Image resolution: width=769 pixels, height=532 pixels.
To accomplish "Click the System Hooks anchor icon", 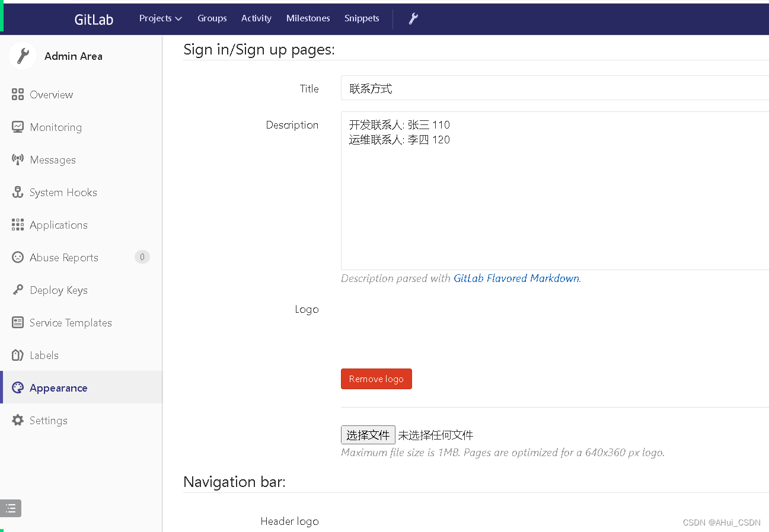I will coord(18,192).
